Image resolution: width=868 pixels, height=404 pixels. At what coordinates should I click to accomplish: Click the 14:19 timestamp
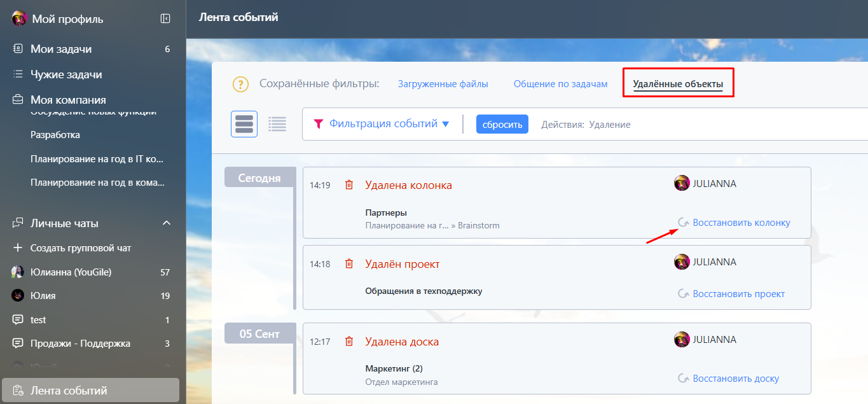(x=320, y=186)
